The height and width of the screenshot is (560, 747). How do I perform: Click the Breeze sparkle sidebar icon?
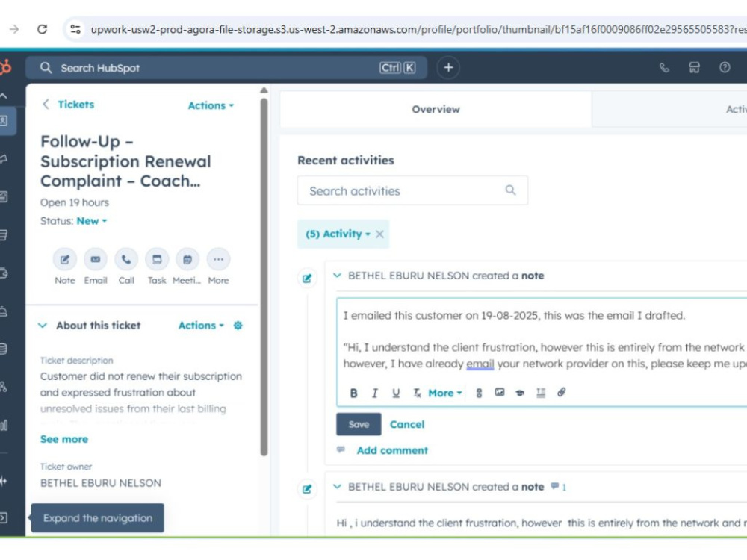(x=4, y=481)
